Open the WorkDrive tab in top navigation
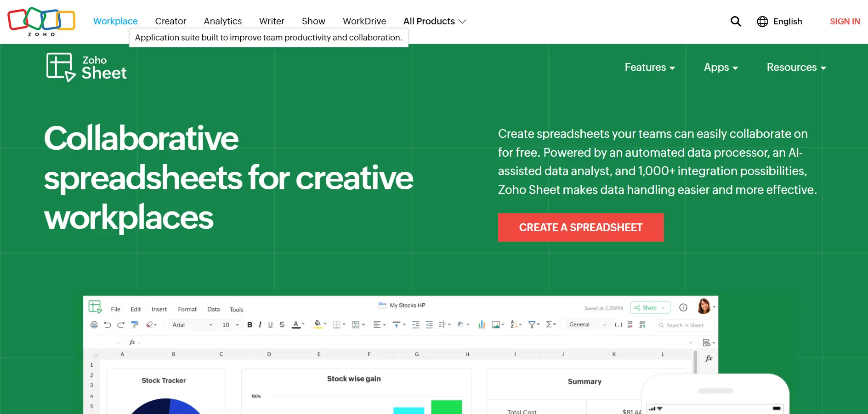 [x=364, y=21]
